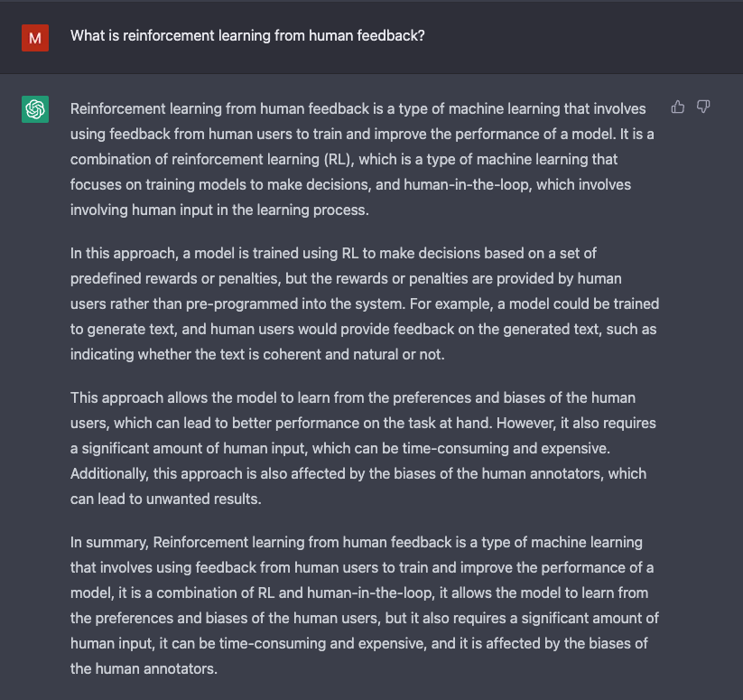The width and height of the screenshot is (743, 700).
Task: Click the word 'pre-programmed' in second paragraph
Action: 242,303
